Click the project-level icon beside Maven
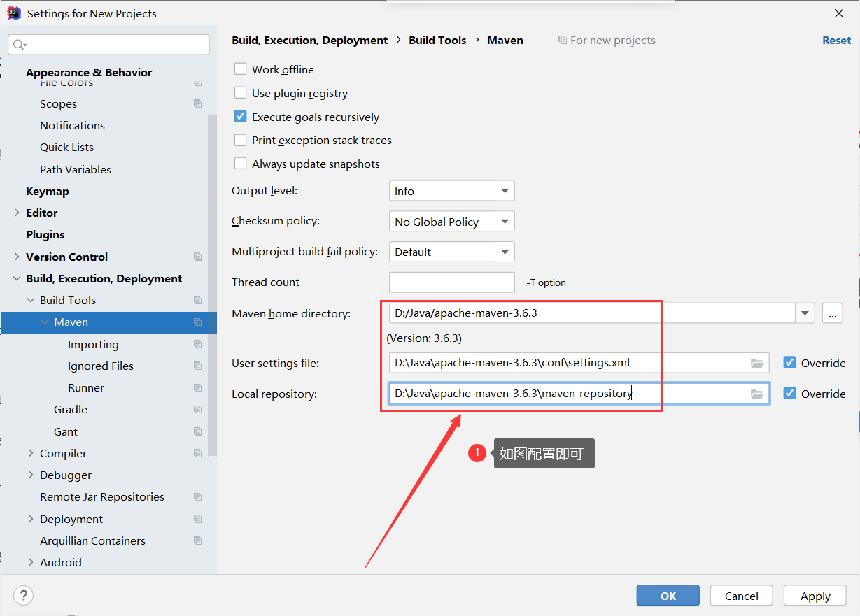860x616 pixels. (x=198, y=322)
